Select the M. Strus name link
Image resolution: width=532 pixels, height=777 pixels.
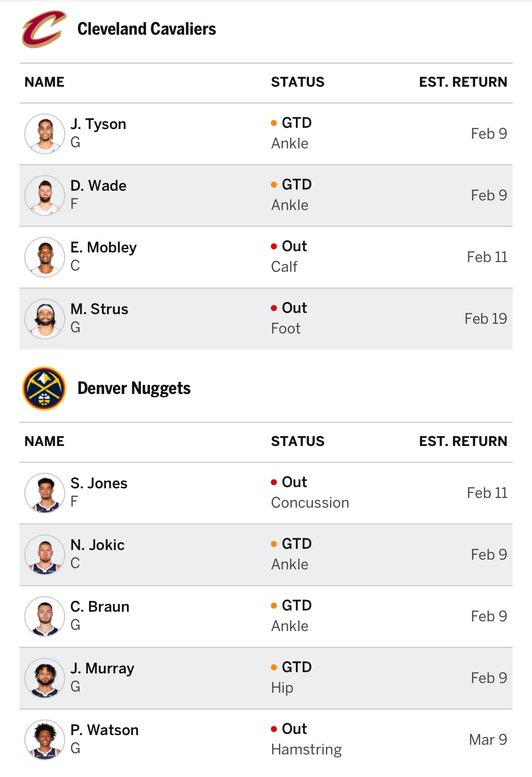(99, 309)
